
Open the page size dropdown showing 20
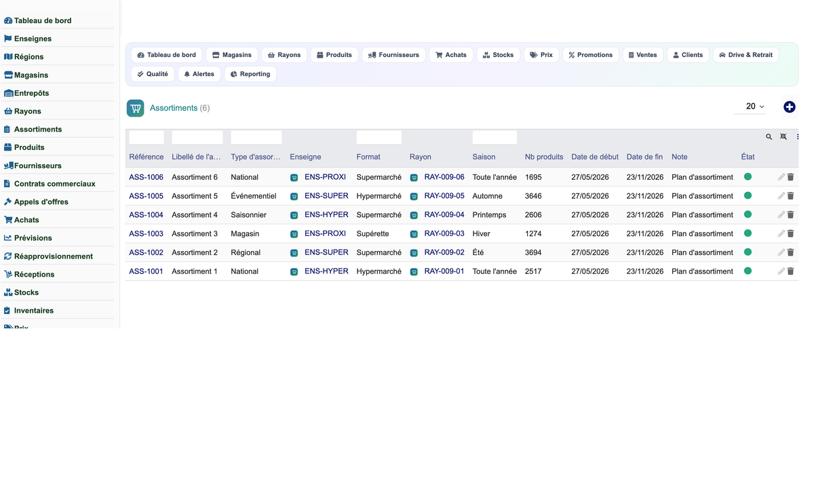750,106
